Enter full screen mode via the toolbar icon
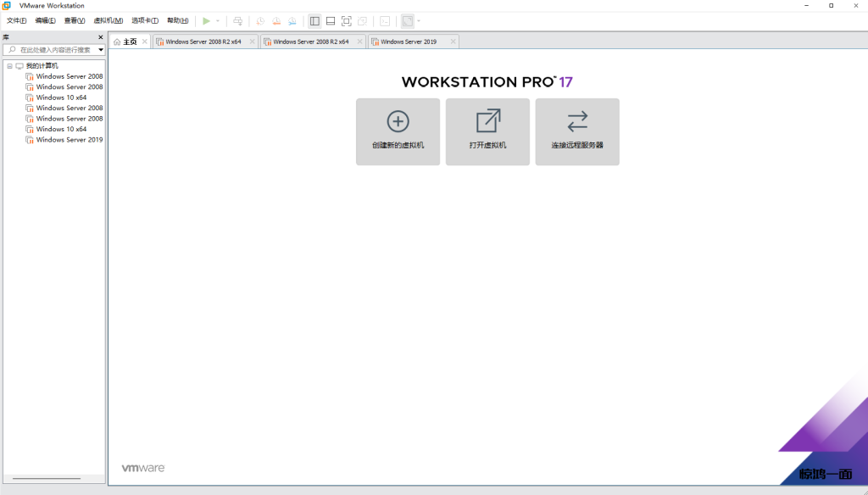The image size is (868, 495). coord(346,21)
